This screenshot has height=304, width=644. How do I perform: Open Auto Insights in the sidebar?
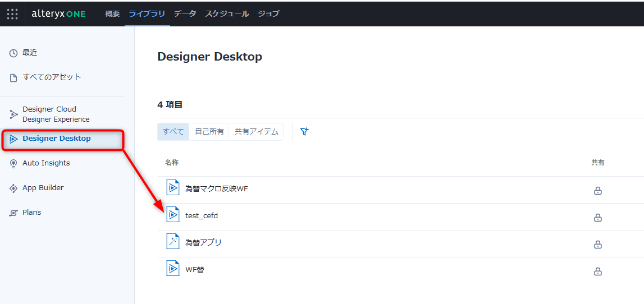coord(46,163)
